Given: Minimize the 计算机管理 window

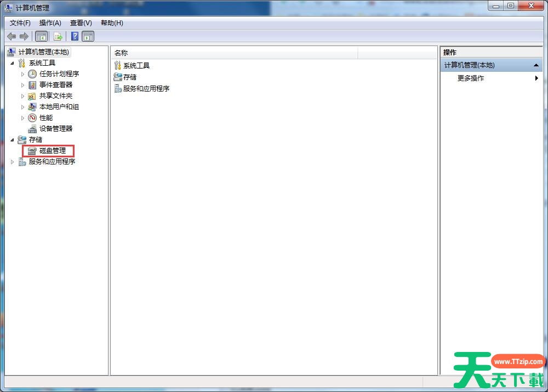Looking at the screenshot, I should coord(495,6).
